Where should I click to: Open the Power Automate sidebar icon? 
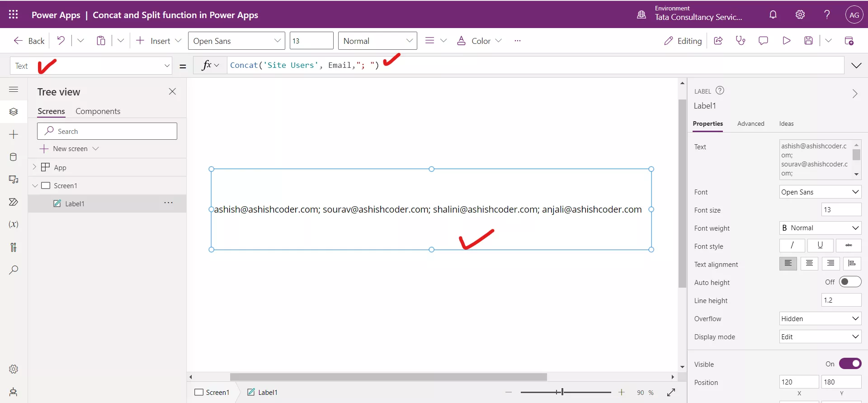click(x=14, y=202)
